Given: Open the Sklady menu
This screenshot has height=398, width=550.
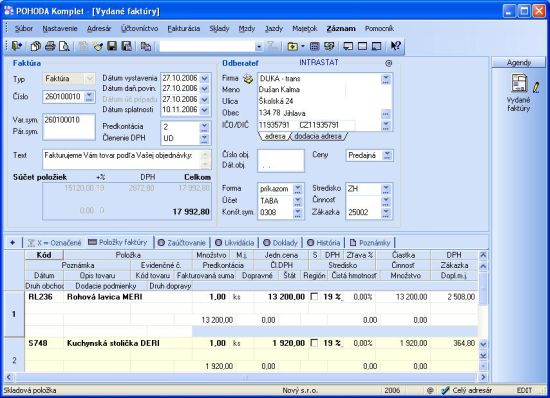Looking at the screenshot, I should (219, 29).
